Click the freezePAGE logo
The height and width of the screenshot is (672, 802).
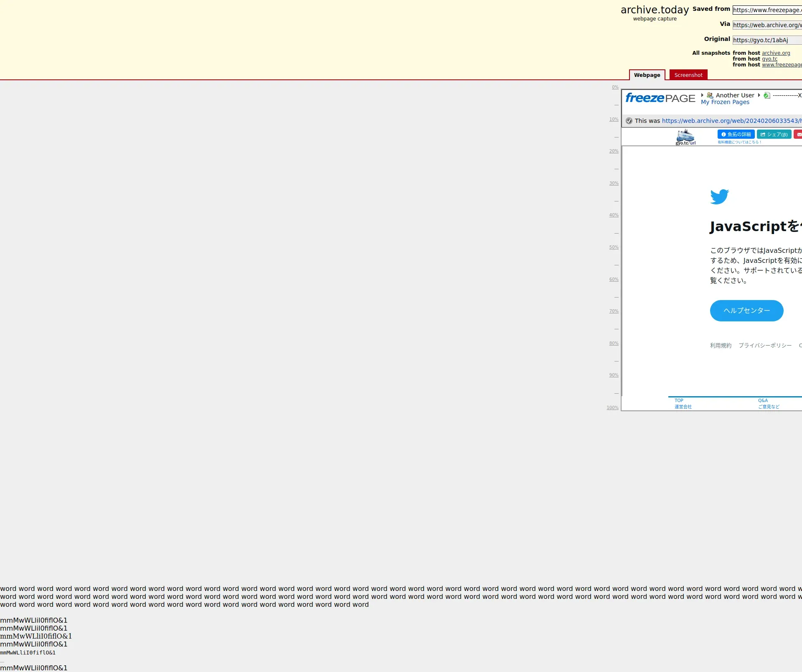pos(660,98)
